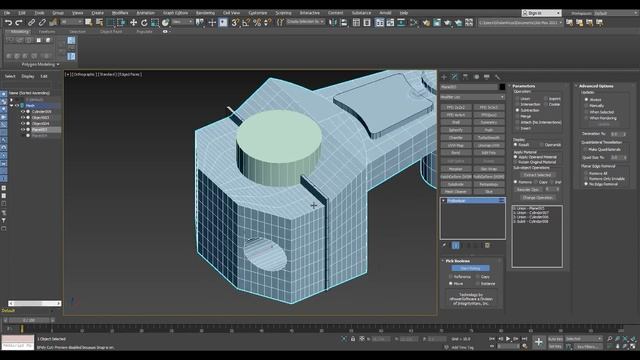The width and height of the screenshot is (640, 360).
Task: Switch to the Utilities command panel tab
Action: point(497,77)
